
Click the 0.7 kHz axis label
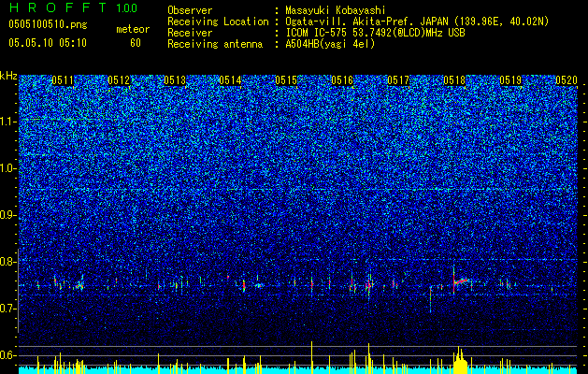point(8,309)
